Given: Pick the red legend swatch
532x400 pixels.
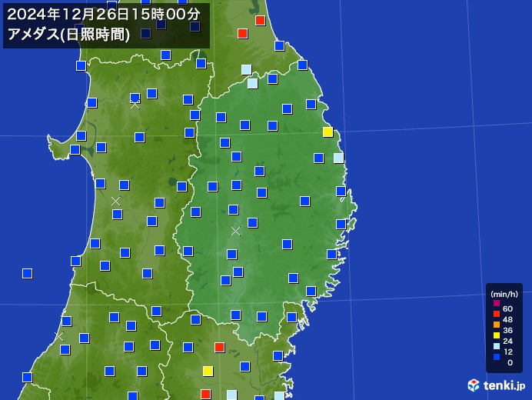Looking at the screenshot, I should pos(497,314).
